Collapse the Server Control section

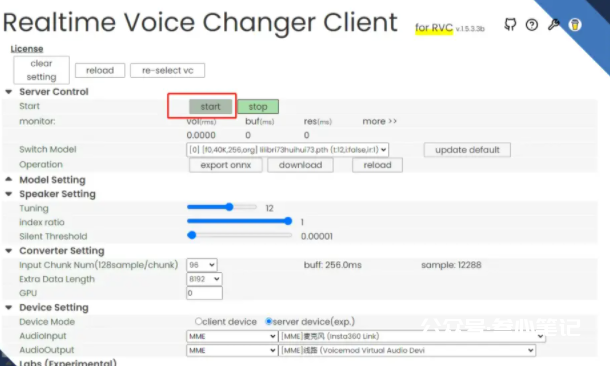pyautogui.click(x=9, y=92)
